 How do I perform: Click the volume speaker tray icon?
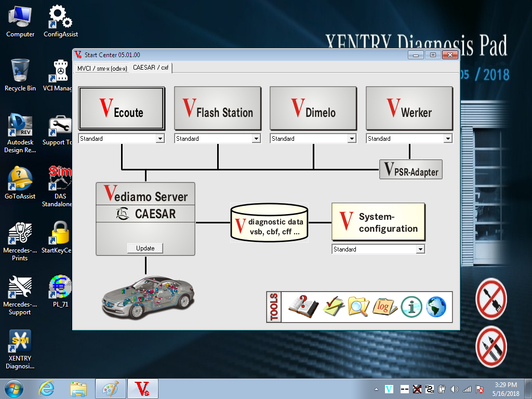(455, 389)
